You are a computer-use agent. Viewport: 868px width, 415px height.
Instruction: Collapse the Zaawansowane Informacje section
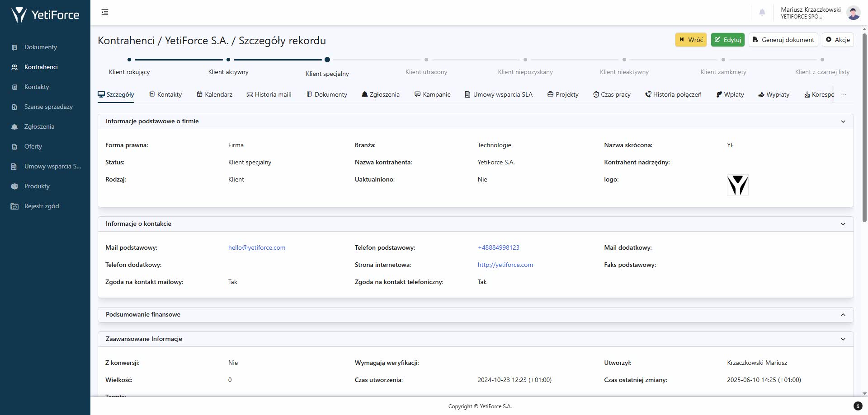click(x=843, y=339)
